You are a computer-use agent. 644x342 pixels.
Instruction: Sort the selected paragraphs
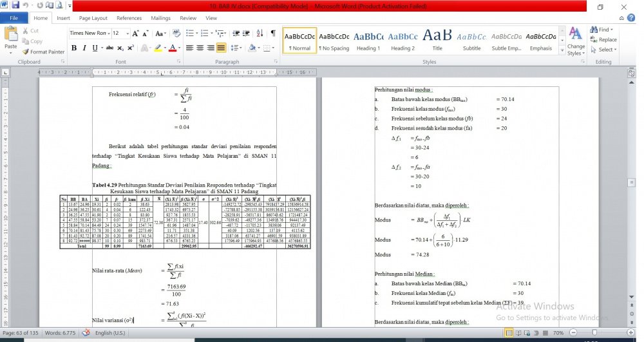[260, 33]
